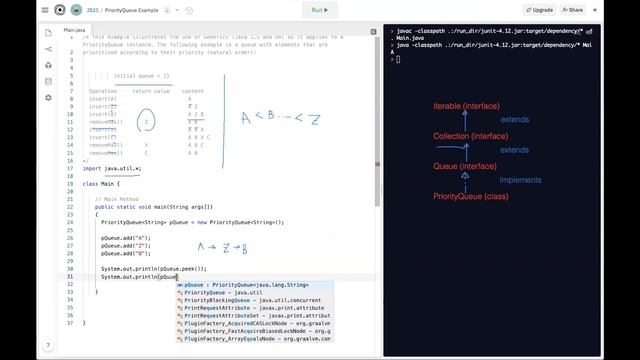
Task: Choose PrintRequestAttribute - javax.print.attribute suggestion
Action: [x=255, y=308]
